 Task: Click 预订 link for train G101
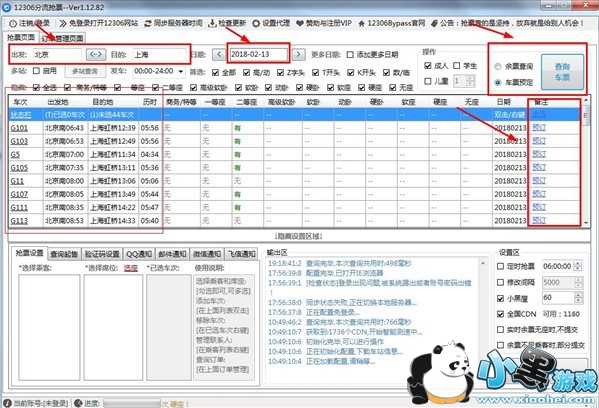pos(539,128)
